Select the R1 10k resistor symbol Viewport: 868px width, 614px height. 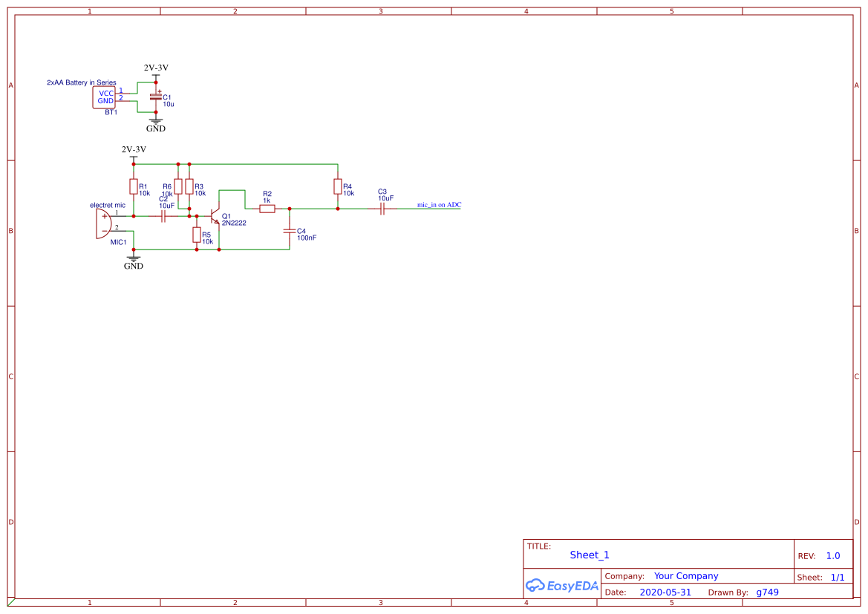(134, 186)
